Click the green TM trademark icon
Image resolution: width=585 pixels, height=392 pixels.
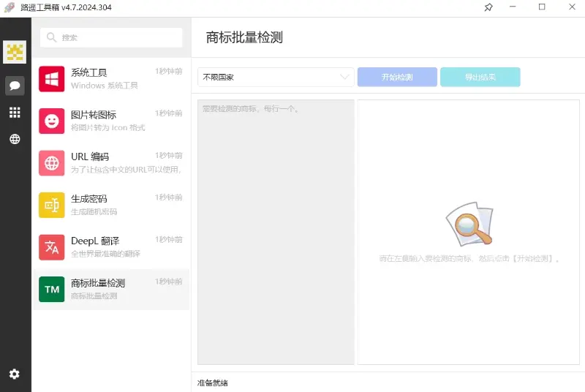pyautogui.click(x=51, y=290)
